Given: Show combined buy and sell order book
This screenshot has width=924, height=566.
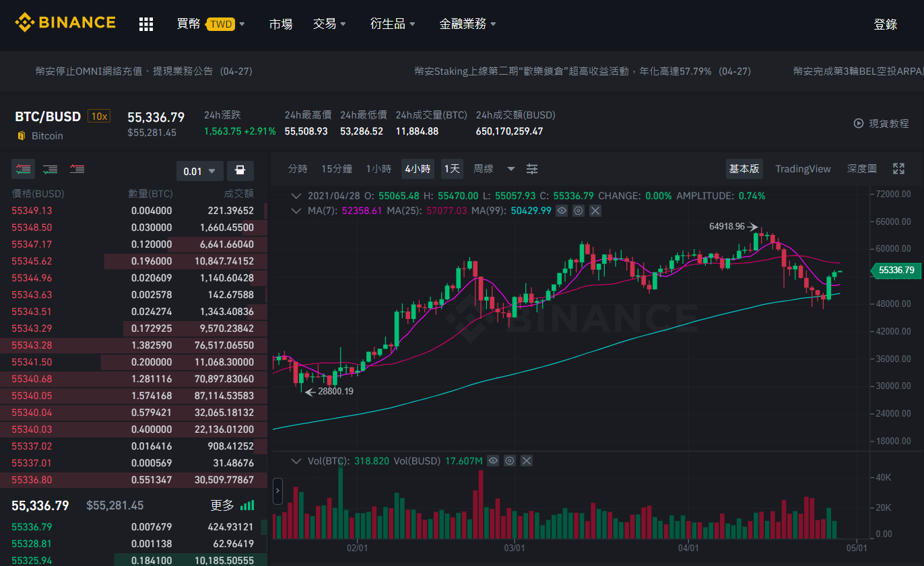Looking at the screenshot, I should click(24, 169).
